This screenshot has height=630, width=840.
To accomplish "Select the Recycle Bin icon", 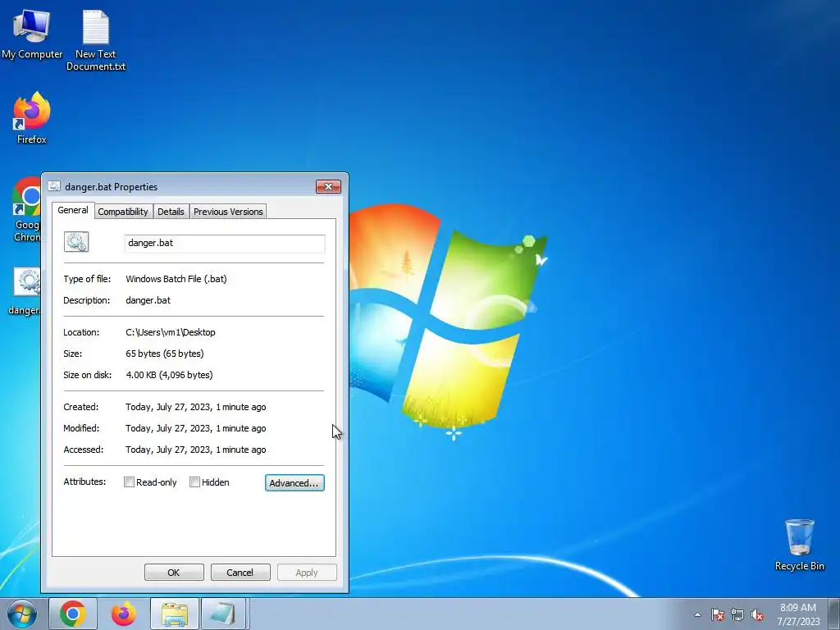I will point(799,545).
